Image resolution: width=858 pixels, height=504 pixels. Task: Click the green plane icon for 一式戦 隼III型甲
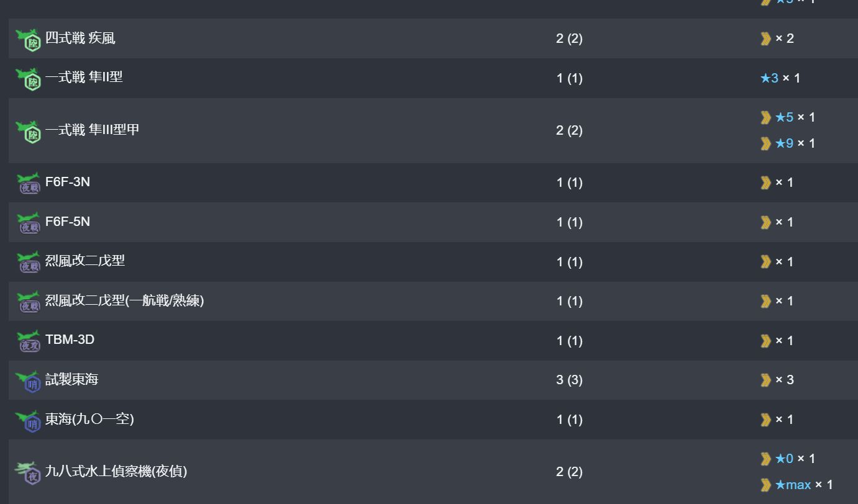[28, 132]
